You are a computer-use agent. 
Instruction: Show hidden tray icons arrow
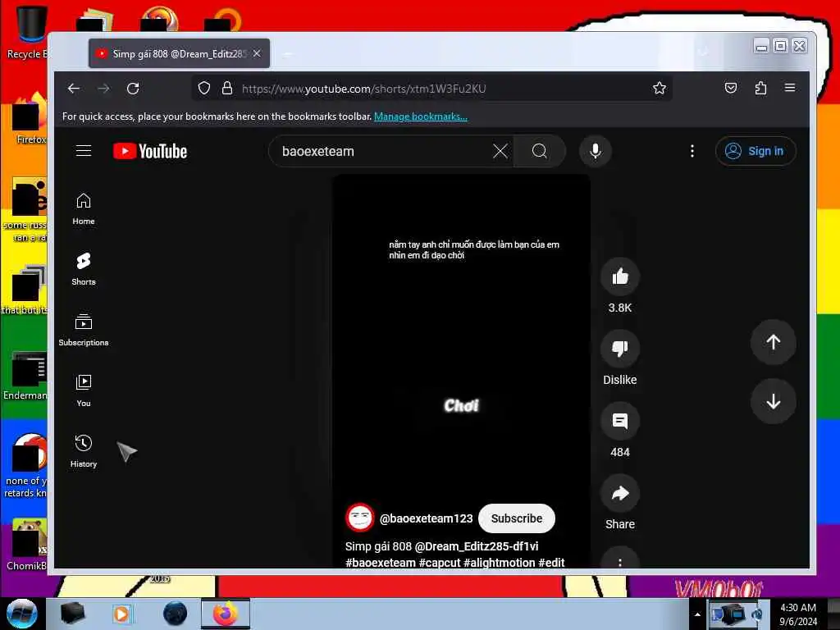click(x=697, y=614)
